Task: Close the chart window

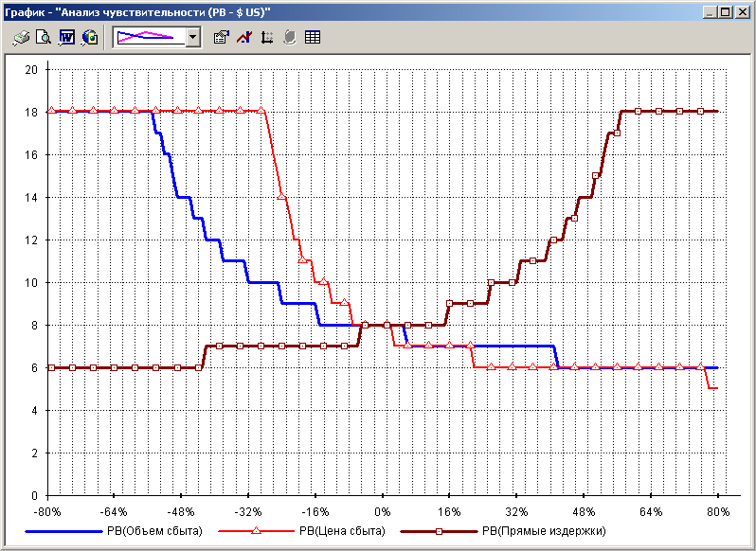Action: coord(742,12)
